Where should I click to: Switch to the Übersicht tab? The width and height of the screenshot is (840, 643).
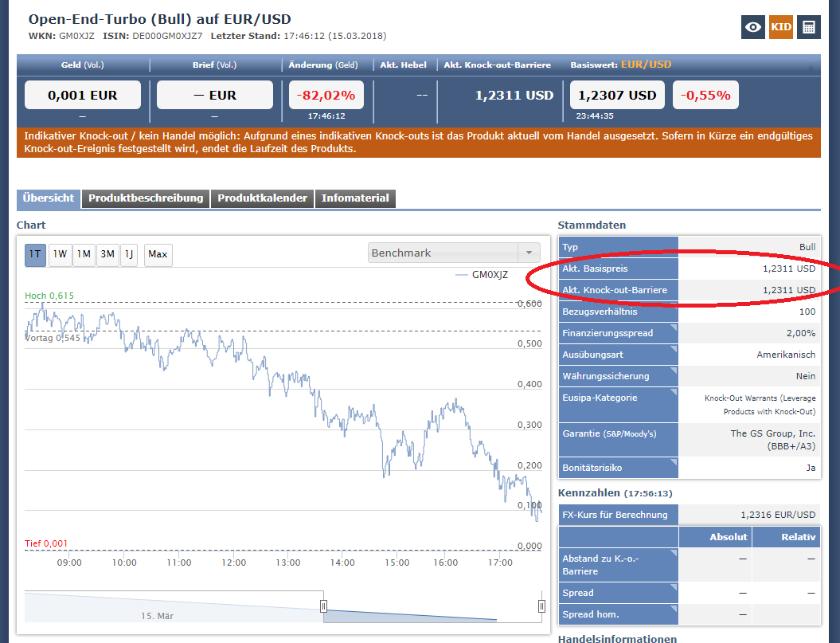click(49, 198)
